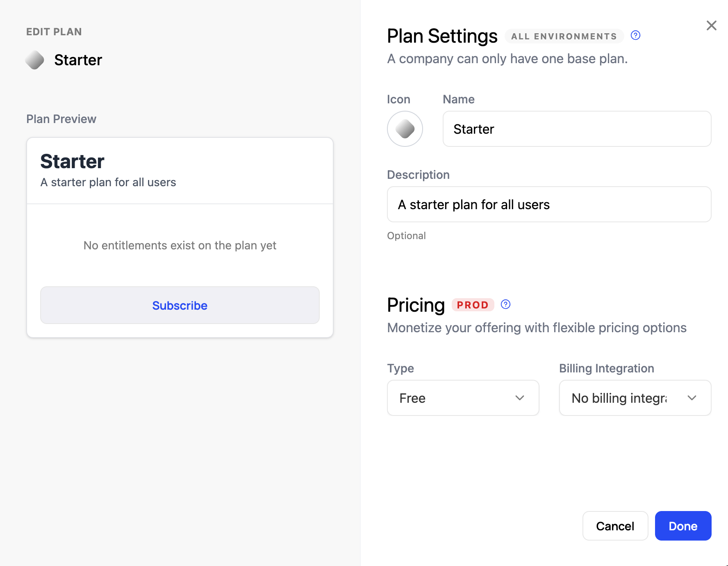Open the Type dropdown showing Free
This screenshot has height=566, width=728.
pos(463,398)
